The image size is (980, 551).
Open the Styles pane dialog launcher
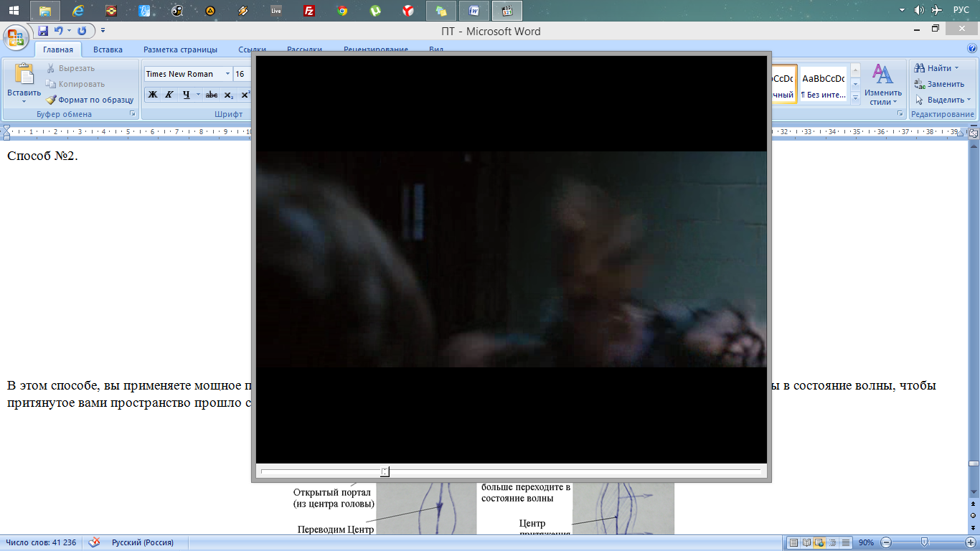[901, 114]
